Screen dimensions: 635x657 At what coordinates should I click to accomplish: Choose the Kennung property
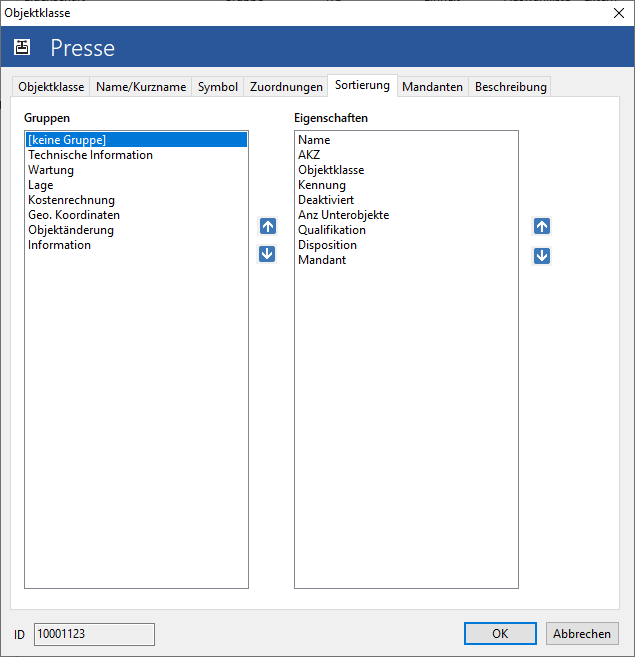[406, 185]
